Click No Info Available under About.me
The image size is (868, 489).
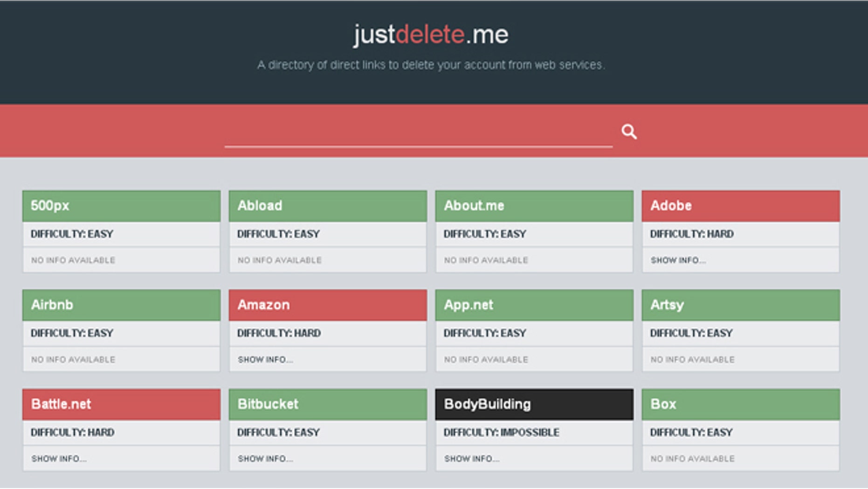[486, 260]
